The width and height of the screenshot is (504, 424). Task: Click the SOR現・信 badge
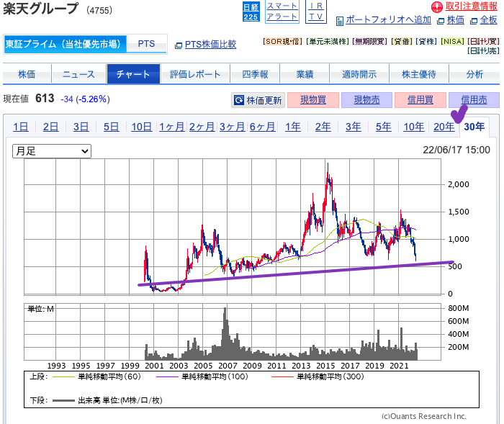[x=282, y=42]
